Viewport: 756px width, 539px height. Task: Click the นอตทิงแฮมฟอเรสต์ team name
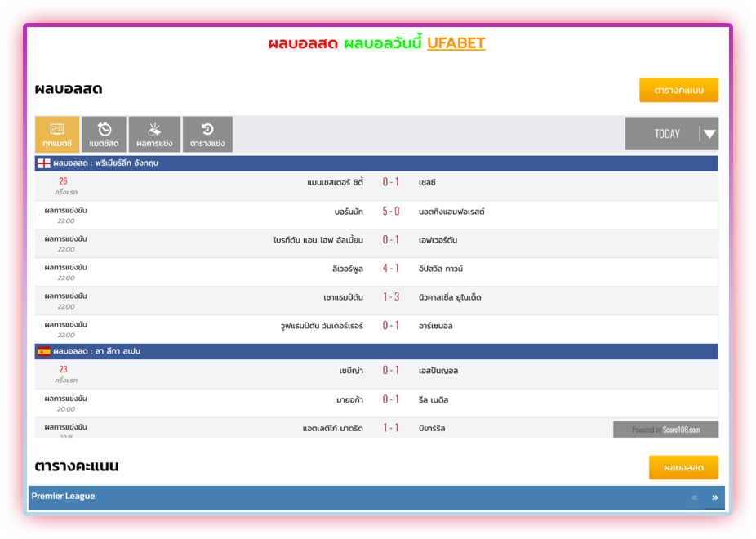click(x=451, y=212)
